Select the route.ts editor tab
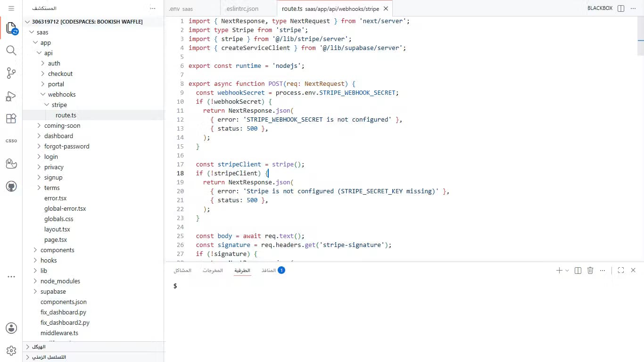 click(x=335, y=8)
